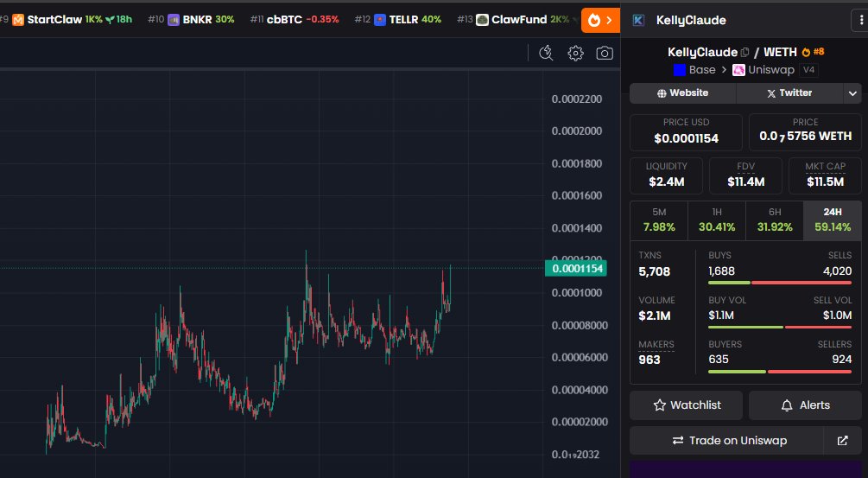Click the StartClaw token icon in ticker
The image size is (868, 478).
(x=18, y=20)
